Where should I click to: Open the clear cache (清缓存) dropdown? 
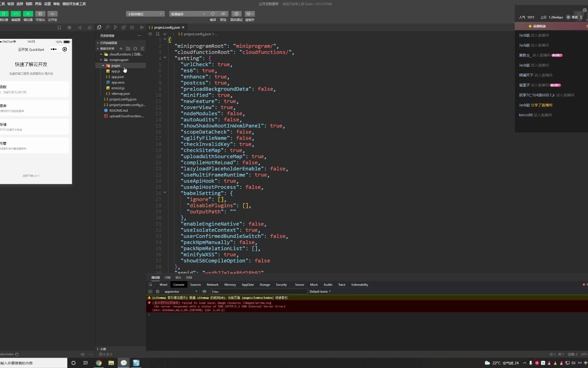(250, 14)
